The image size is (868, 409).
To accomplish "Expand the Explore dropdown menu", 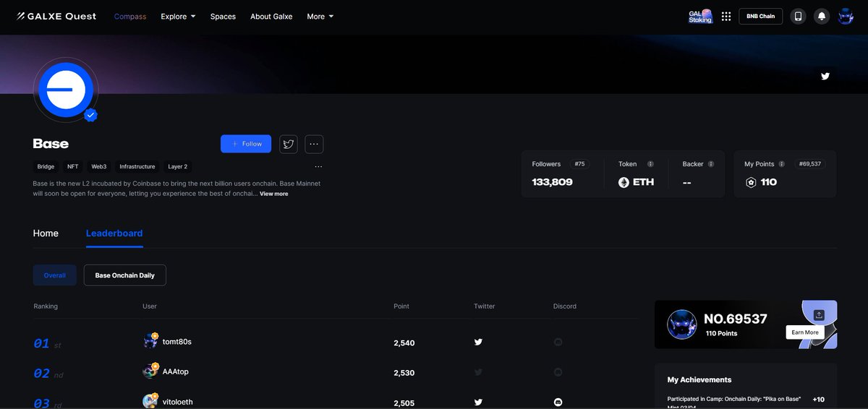I will tap(178, 16).
